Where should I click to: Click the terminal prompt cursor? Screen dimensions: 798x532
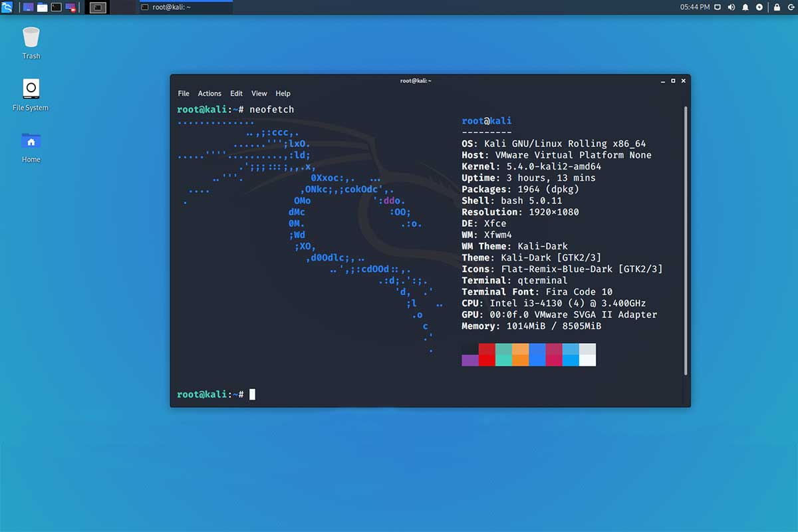253,394
